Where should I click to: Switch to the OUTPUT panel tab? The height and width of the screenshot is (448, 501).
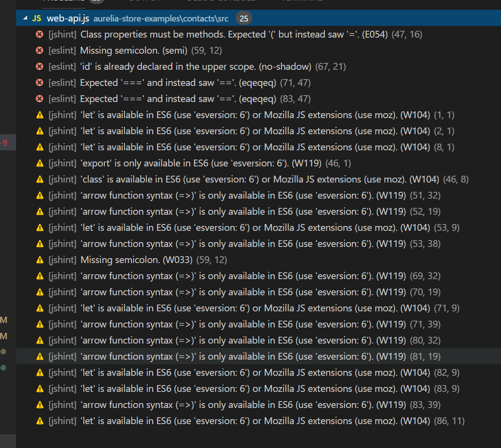(144, 2)
